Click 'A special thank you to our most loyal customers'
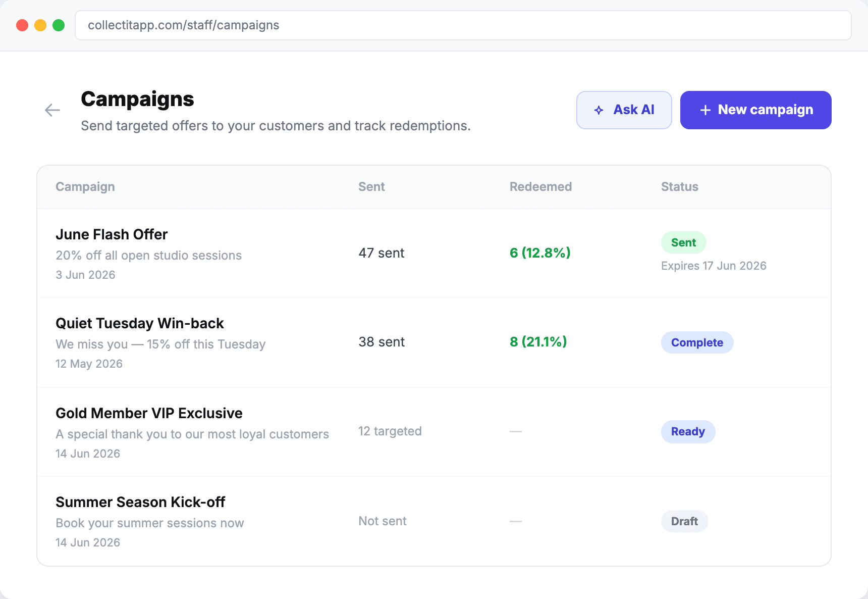868x599 pixels. click(192, 434)
